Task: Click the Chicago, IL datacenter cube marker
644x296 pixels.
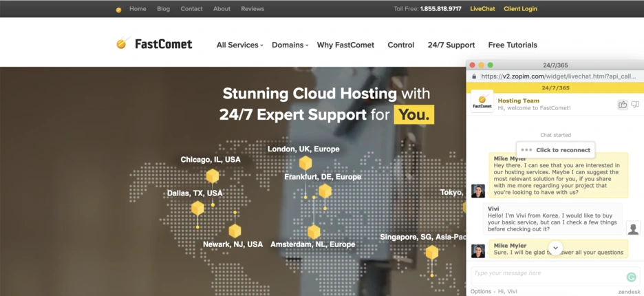Action: (x=213, y=176)
